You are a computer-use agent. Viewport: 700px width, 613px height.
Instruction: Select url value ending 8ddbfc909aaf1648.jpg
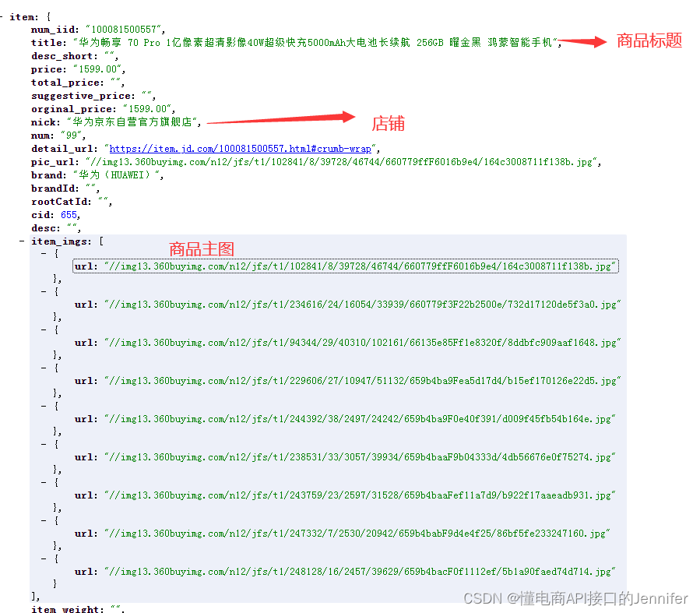tap(363, 343)
